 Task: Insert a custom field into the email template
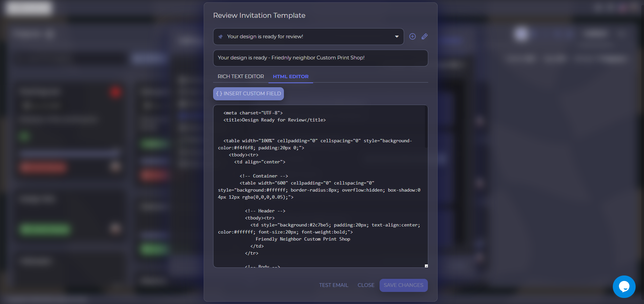(248, 94)
